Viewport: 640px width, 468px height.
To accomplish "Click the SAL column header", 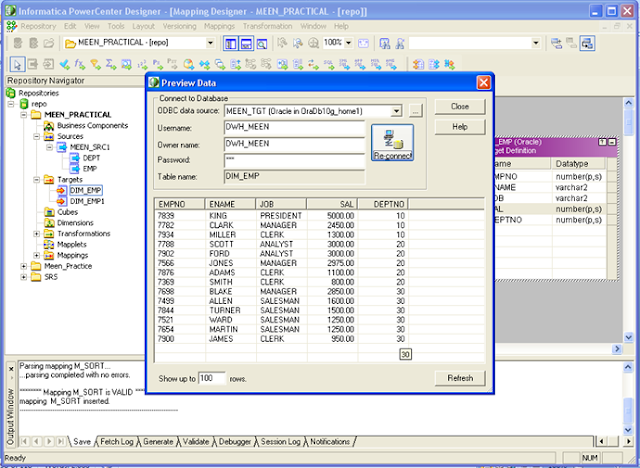I will click(332, 204).
